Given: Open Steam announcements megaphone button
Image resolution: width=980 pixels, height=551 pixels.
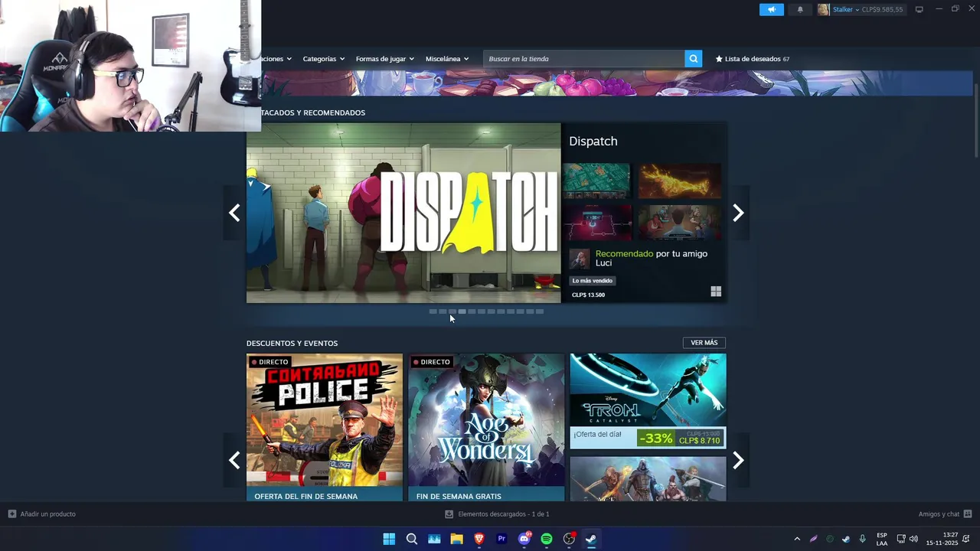Looking at the screenshot, I should click(x=771, y=9).
